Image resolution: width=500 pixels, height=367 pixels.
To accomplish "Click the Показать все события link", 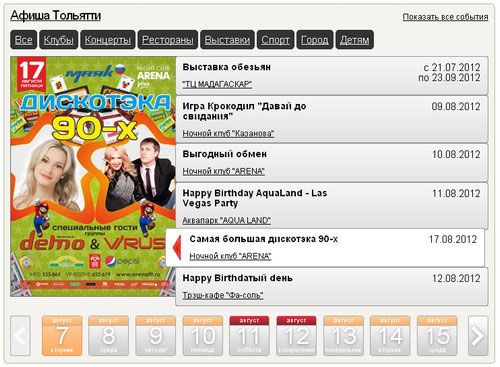I will pyautogui.click(x=445, y=17).
